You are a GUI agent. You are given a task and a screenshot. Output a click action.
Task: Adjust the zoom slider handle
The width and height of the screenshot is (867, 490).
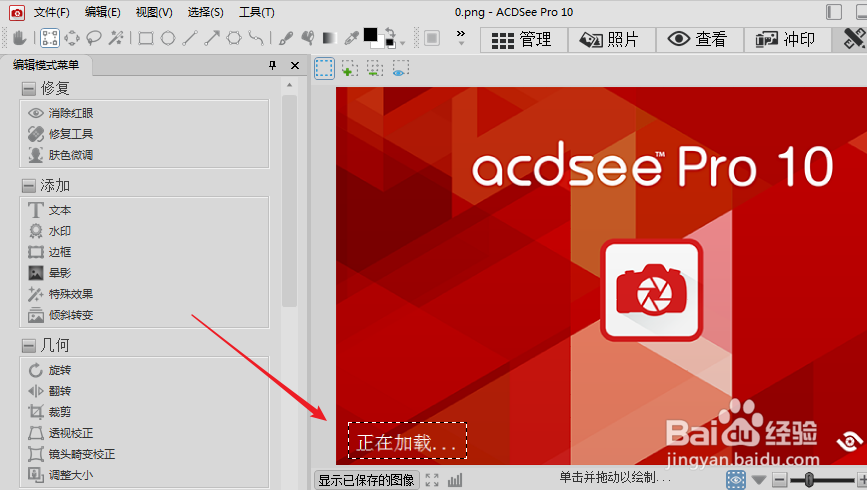tap(809, 479)
